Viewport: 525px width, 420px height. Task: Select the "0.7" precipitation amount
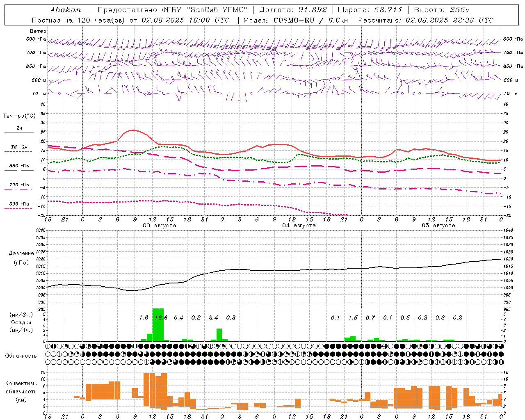[x=370, y=317]
